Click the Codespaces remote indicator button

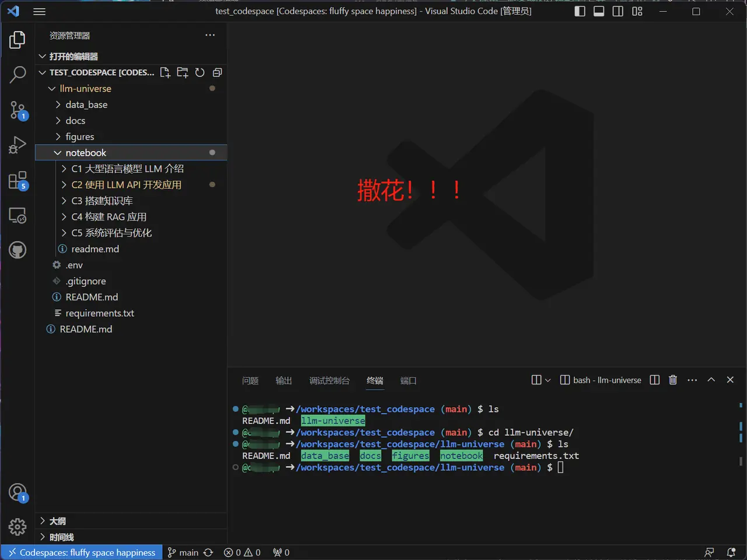[x=82, y=552]
